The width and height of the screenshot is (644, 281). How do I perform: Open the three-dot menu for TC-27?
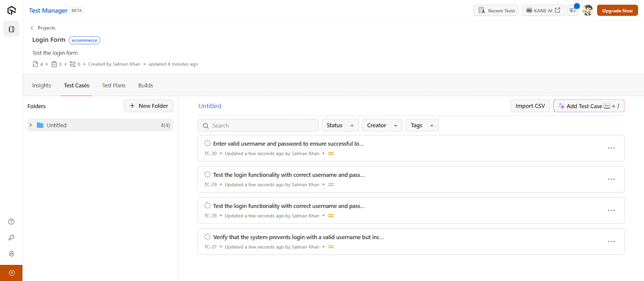[x=611, y=242]
